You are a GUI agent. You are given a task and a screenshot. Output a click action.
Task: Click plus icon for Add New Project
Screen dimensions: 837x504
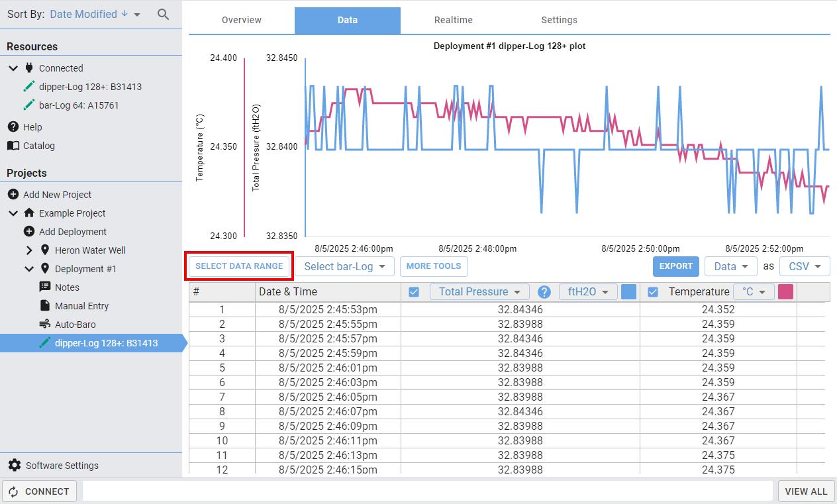pos(13,194)
